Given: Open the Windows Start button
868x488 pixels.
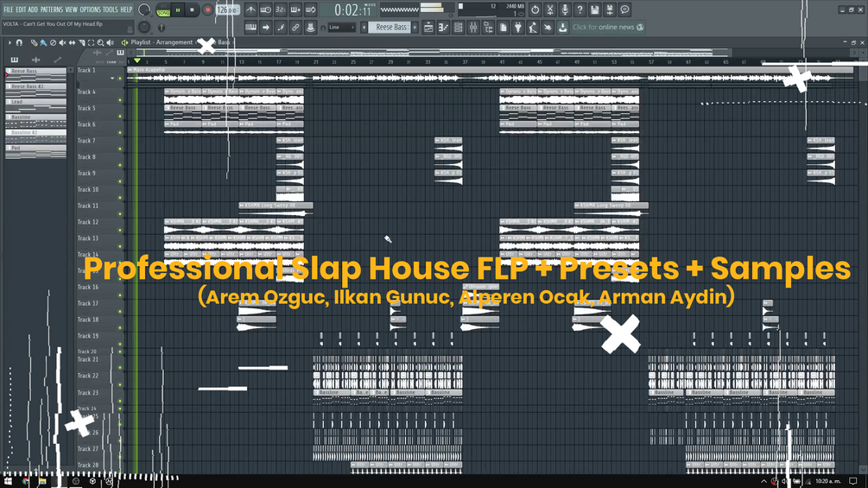Looking at the screenshot, I should [x=8, y=482].
